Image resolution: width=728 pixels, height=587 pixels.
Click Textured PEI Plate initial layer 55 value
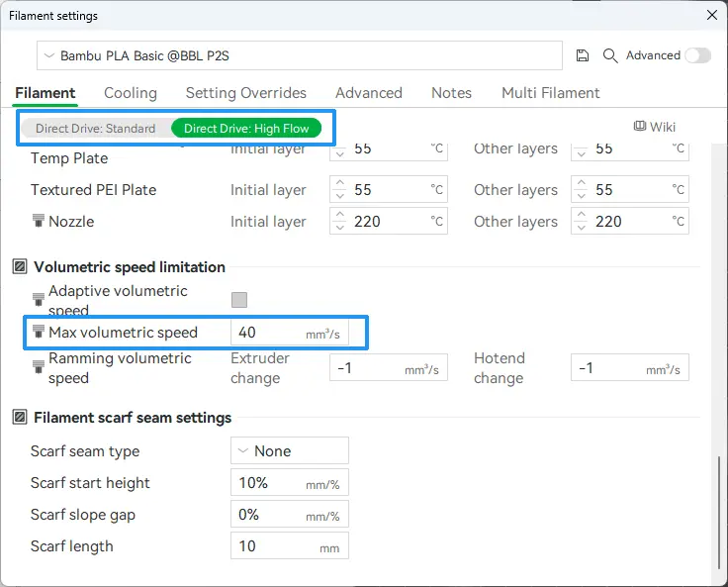363,190
